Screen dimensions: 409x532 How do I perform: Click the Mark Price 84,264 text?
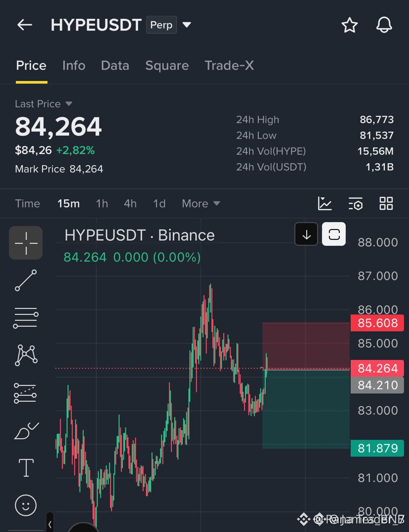click(x=59, y=169)
